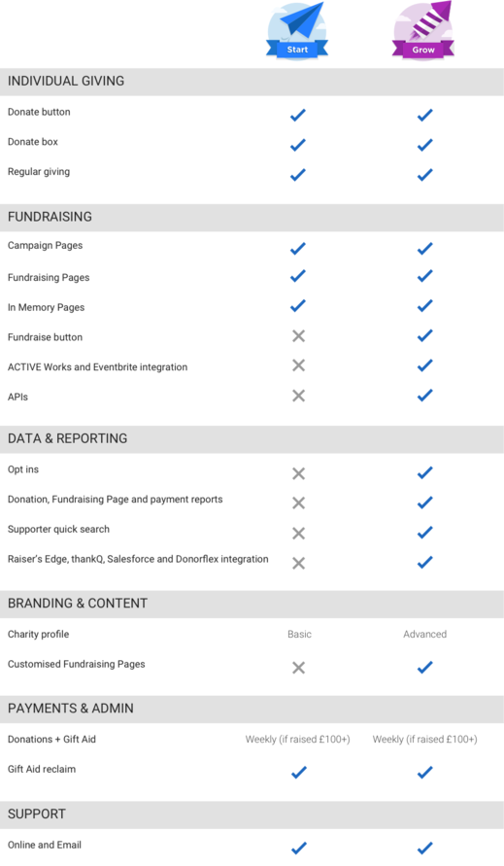Click the Start cross for Supporter quick search
The height and width of the screenshot is (866, 504).
(x=299, y=533)
